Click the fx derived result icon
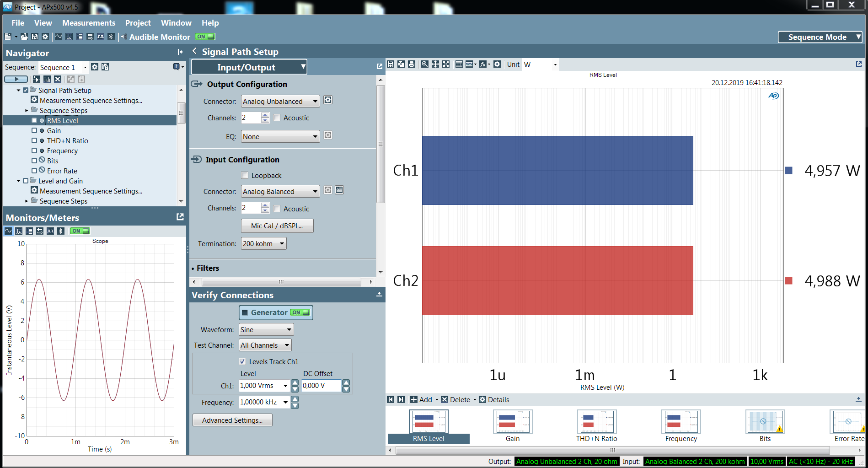 [x=483, y=65]
